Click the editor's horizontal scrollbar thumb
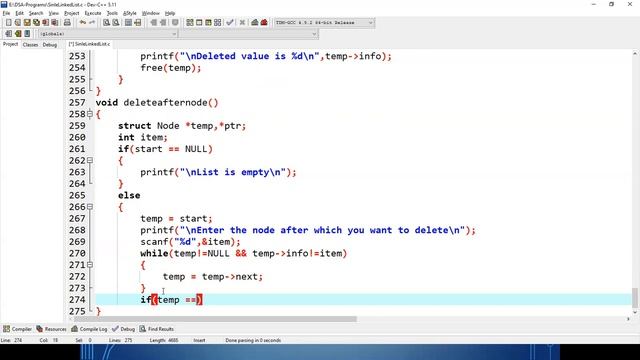The width and height of the screenshot is (640, 360). (x=215, y=319)
